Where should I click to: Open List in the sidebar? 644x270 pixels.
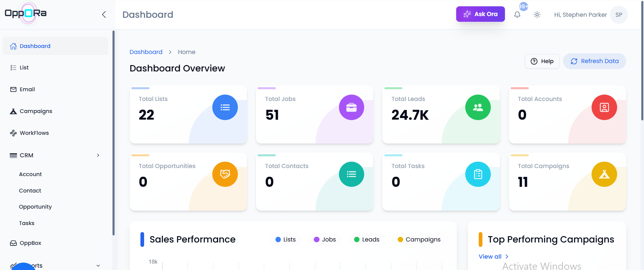55,67
